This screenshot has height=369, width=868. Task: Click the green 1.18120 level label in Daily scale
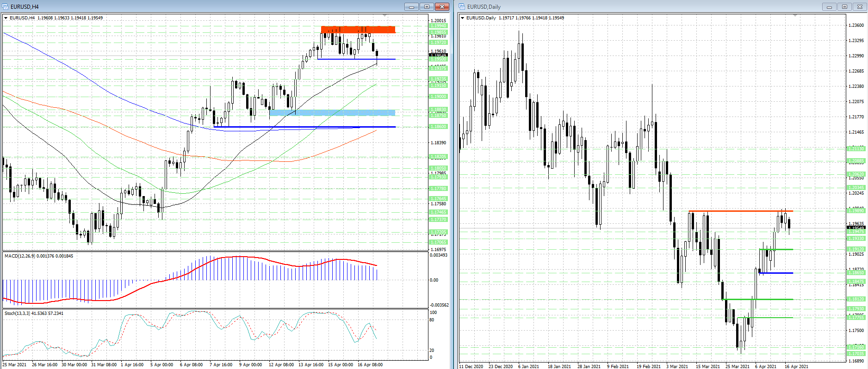pyautogui.click(x=856, y=299)
